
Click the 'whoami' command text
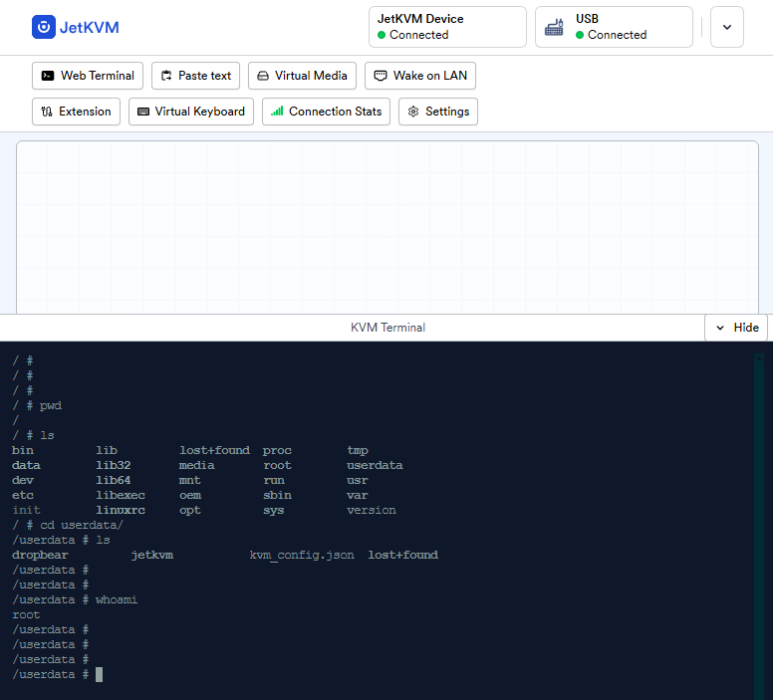pyautogui.click(x=117, y=600)
